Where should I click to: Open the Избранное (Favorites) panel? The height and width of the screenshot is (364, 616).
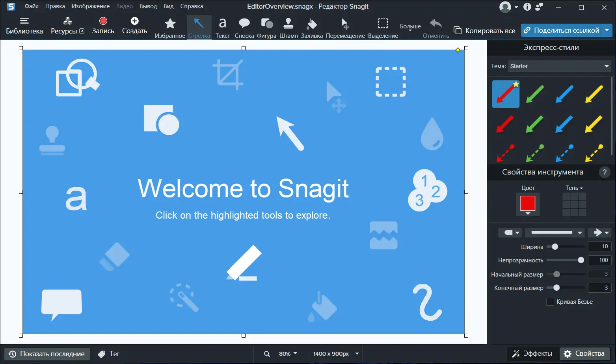pyautogui.click(x=170, y=26)
